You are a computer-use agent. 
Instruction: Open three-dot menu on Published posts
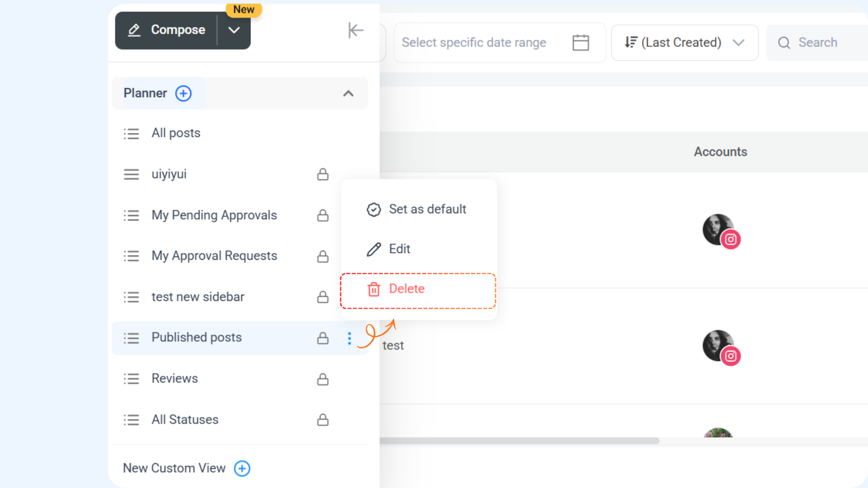tap(349, 338)
